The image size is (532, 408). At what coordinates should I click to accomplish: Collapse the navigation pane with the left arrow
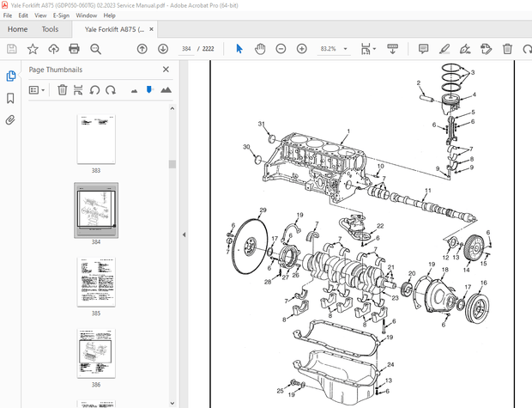(183, 234)
